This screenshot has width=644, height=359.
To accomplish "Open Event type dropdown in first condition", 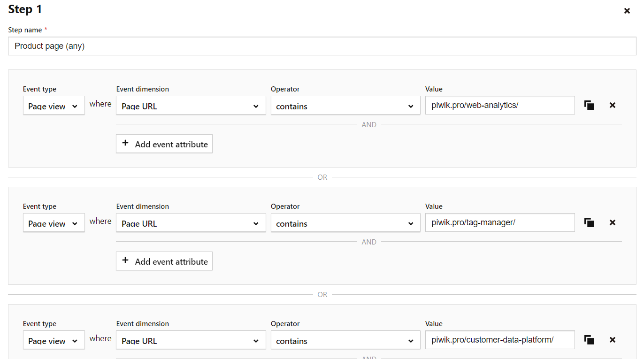I will coord(54,106).
